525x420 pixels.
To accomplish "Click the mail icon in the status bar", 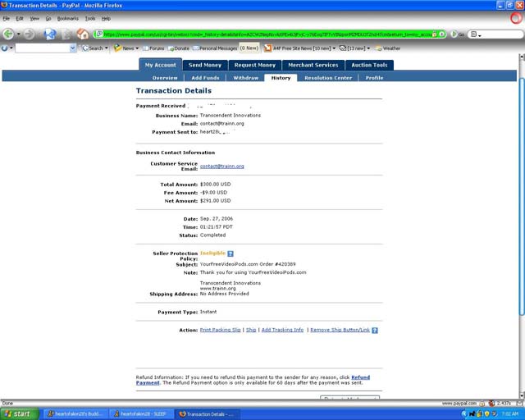I will click(519, 404).
